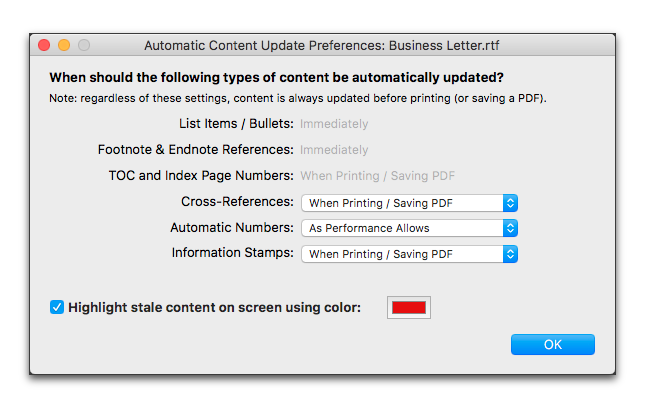Click the List Items / Bullets Immediately value

(334, 124)
